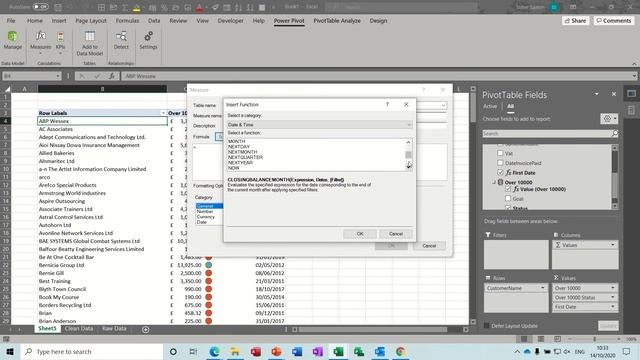Click the Search field in PivotTable Fields
Viewport: 640px width, 360px height.
point(547,133)
